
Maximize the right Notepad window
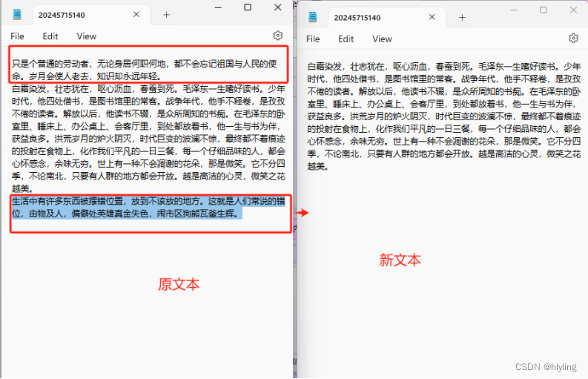543,10
